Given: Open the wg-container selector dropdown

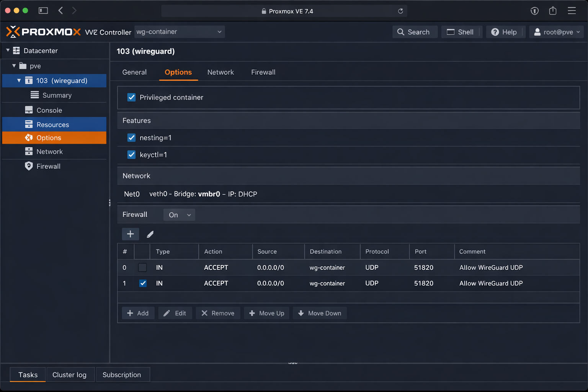Looking at the screenshot, I should [x=180, y=32].
